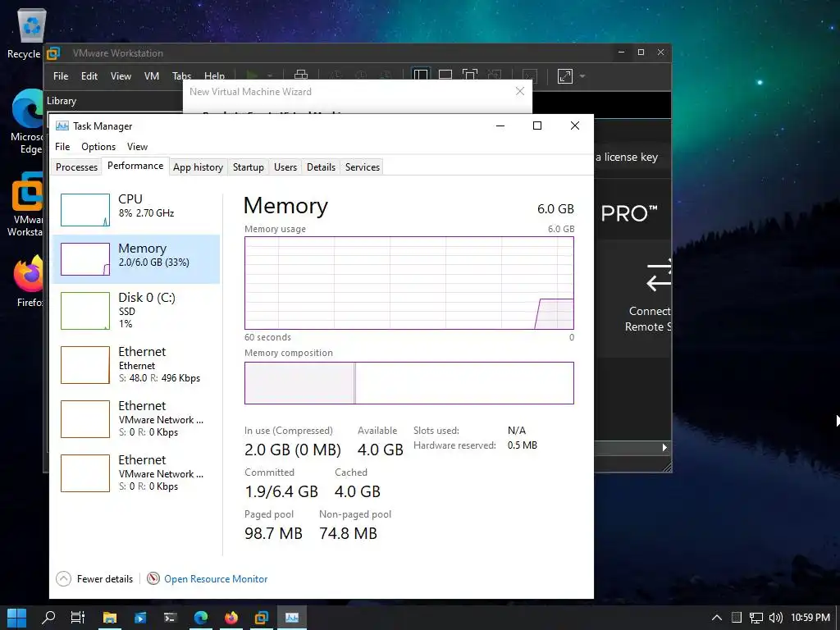Open the View menu in VMware Workstation
This screenshot has height=630, width=840.
(x=121, y=76)
